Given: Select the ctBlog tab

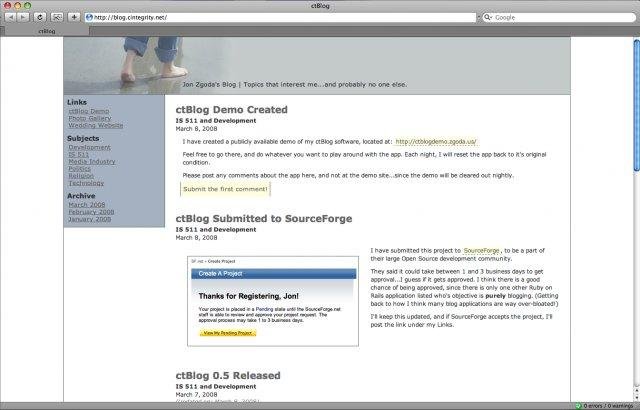Looking at the screenshot, I should click(47, 31).
